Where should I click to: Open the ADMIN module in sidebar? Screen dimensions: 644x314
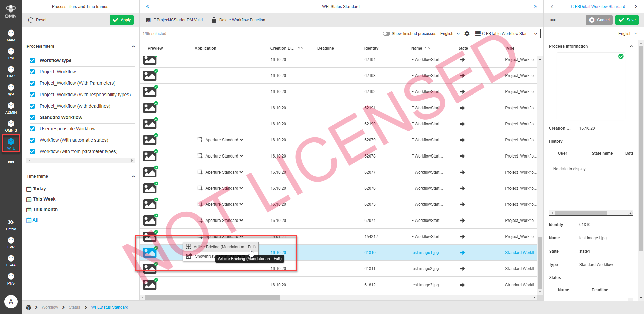[11, 108]
